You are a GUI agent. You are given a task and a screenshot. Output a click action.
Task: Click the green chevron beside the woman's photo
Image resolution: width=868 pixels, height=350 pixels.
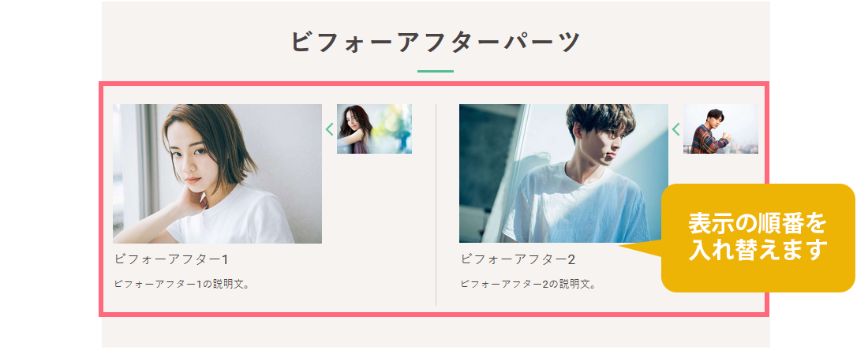click(329, 129)
